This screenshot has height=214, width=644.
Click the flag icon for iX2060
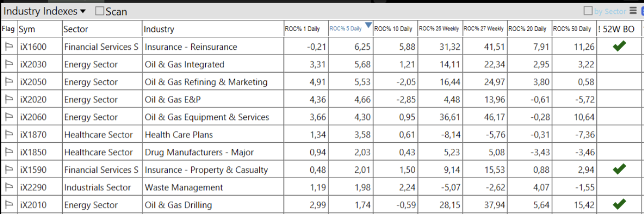point(9,117)
